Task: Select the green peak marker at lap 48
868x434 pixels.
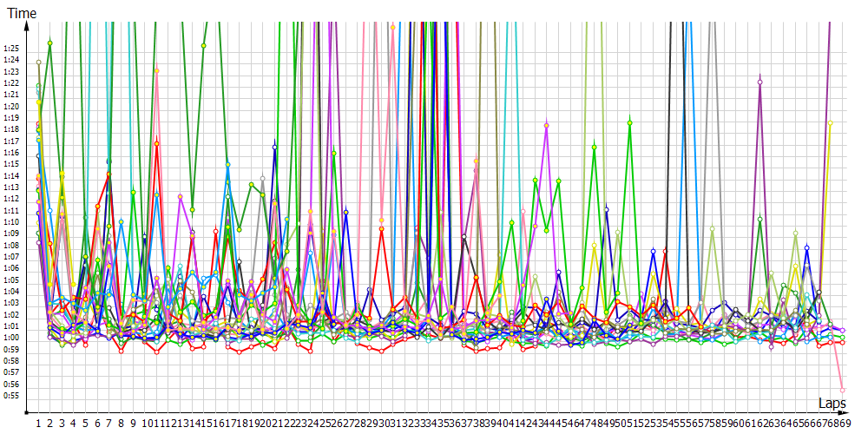Action: tap(594, 147)
